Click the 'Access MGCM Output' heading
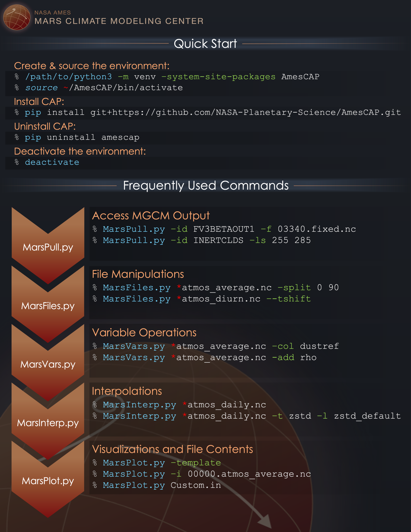 [151, 216]
